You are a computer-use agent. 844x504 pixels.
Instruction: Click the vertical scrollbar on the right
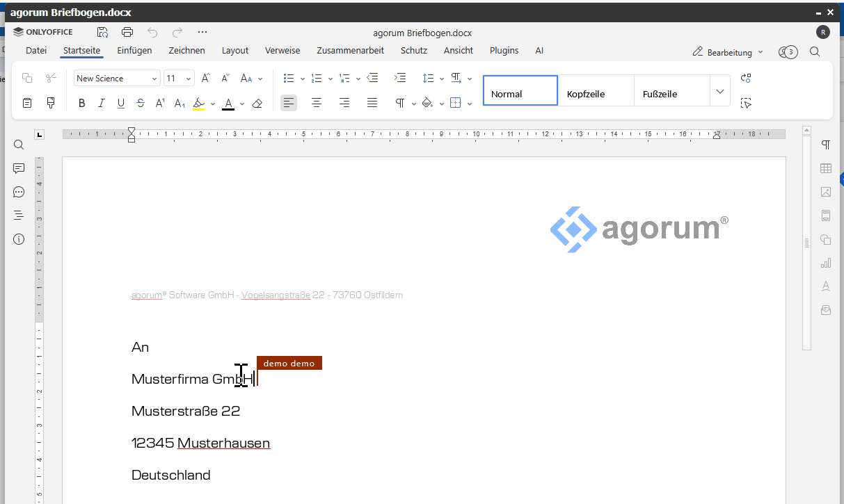(806, 243)
